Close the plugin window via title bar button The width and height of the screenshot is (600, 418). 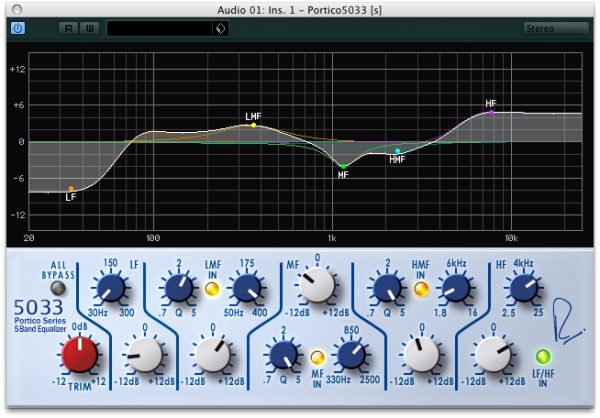pos(17,10)
